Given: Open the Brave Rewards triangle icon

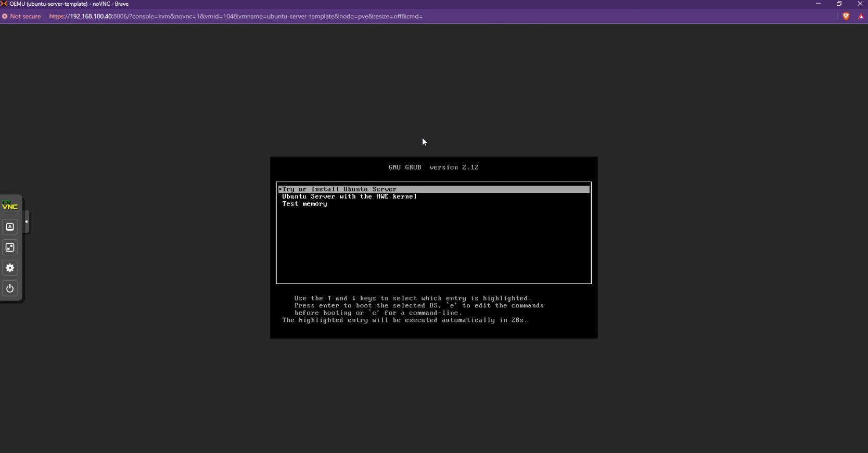Looking at the screenshot, I should pos(861,16).
